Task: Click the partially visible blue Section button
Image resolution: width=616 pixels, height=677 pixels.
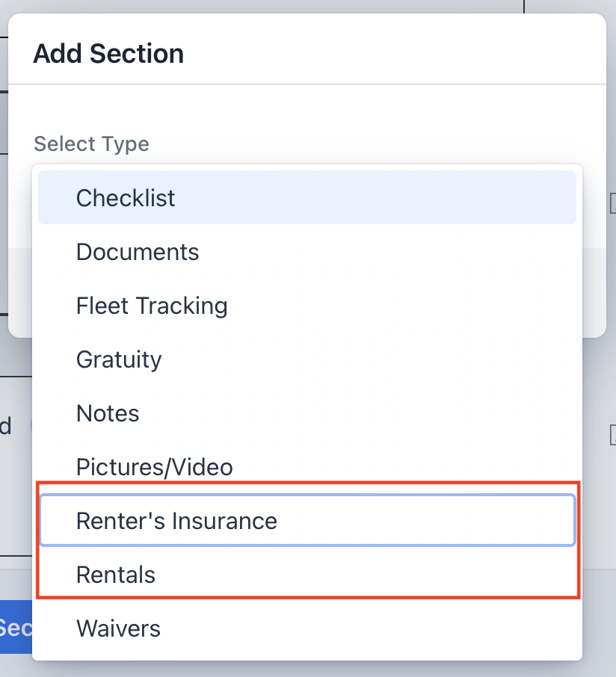Action: [x=16, y=627]
